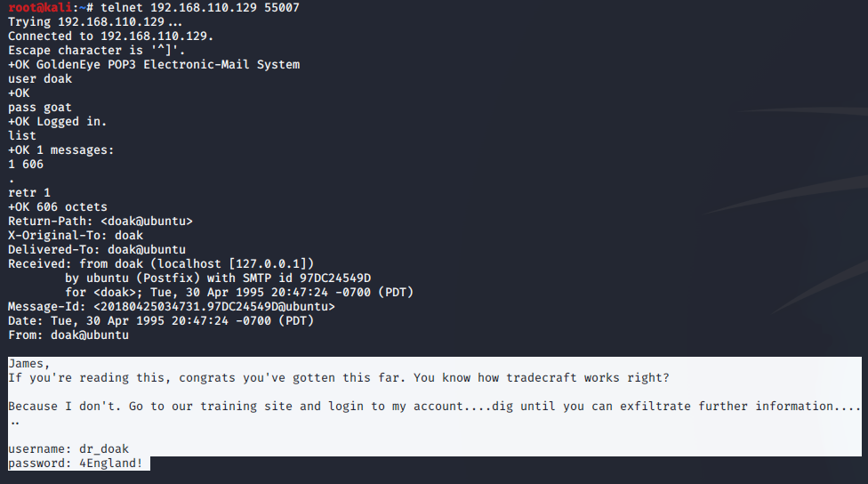
Task: Click the 'user doak' command line
Action: click(40, 78)
